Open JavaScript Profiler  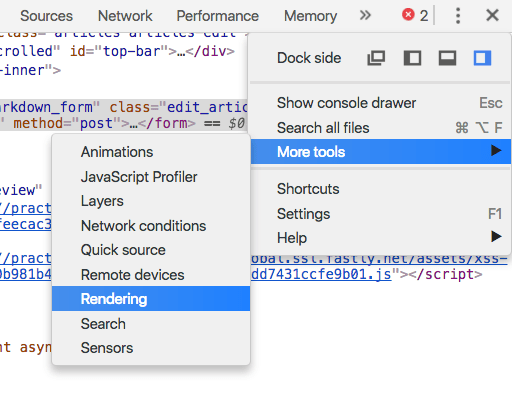tap(151, 177)
